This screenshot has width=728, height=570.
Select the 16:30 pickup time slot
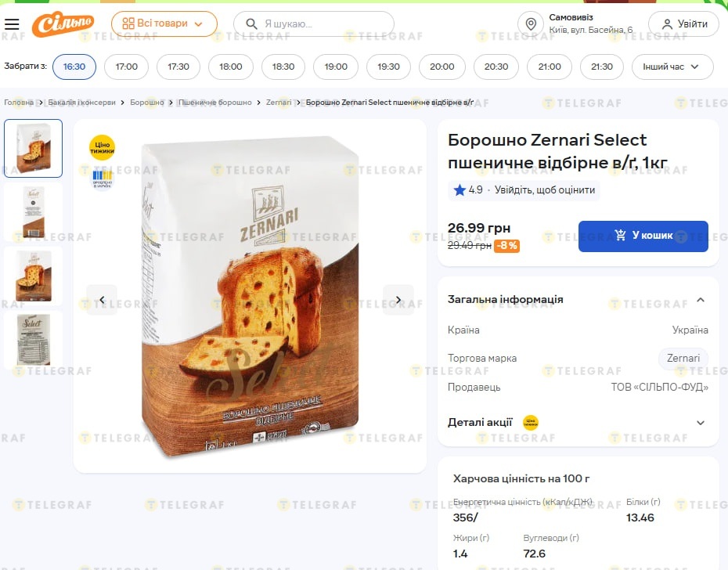point(74,67)
